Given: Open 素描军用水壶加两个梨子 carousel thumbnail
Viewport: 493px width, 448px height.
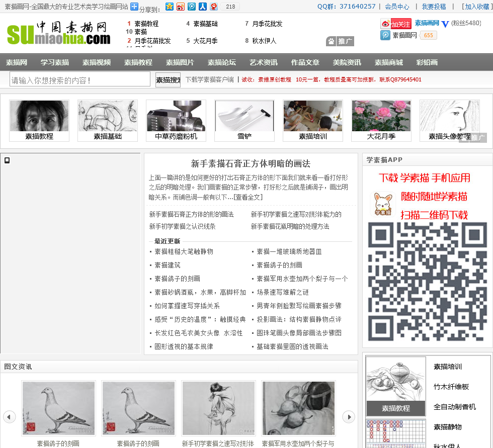Looking at the screenshot, I should (x=298, y=408).
